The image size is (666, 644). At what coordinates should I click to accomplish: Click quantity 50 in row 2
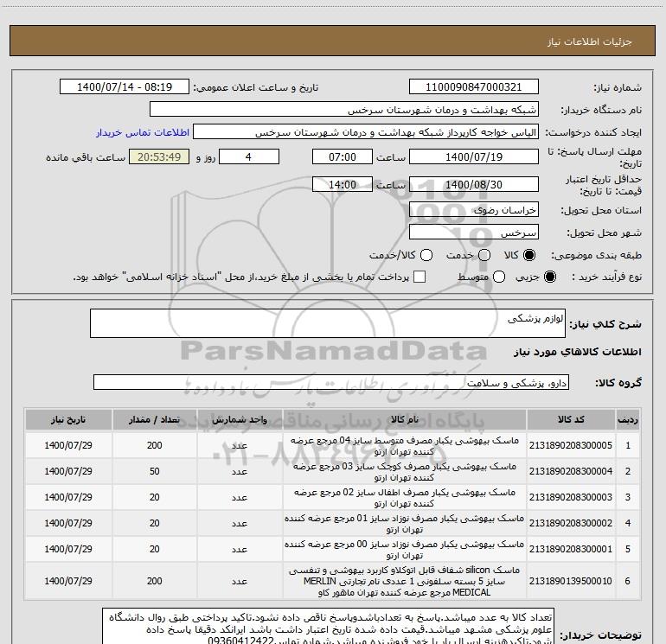coord(155,471)
